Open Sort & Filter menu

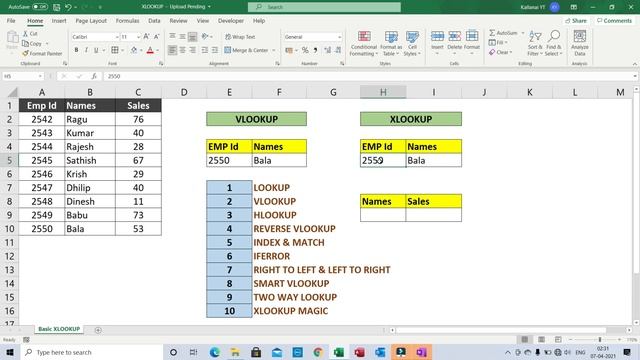[535, 43]
